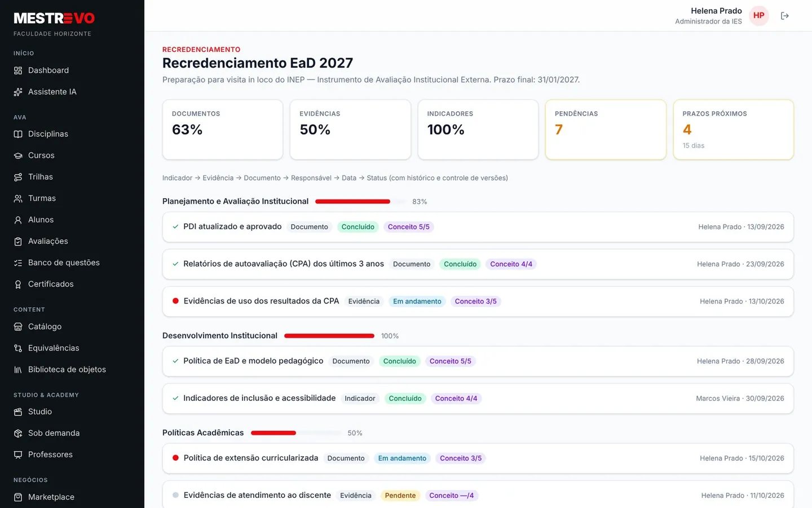The width and height of the screenshot is (812, 508).
Task: Click PDI atualizado e aprovado item title
Action: click(x=232, y=227)
